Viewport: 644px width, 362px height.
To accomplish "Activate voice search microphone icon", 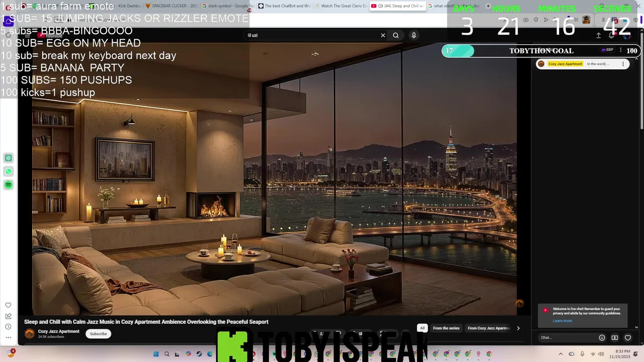I will tap(414, 35).
